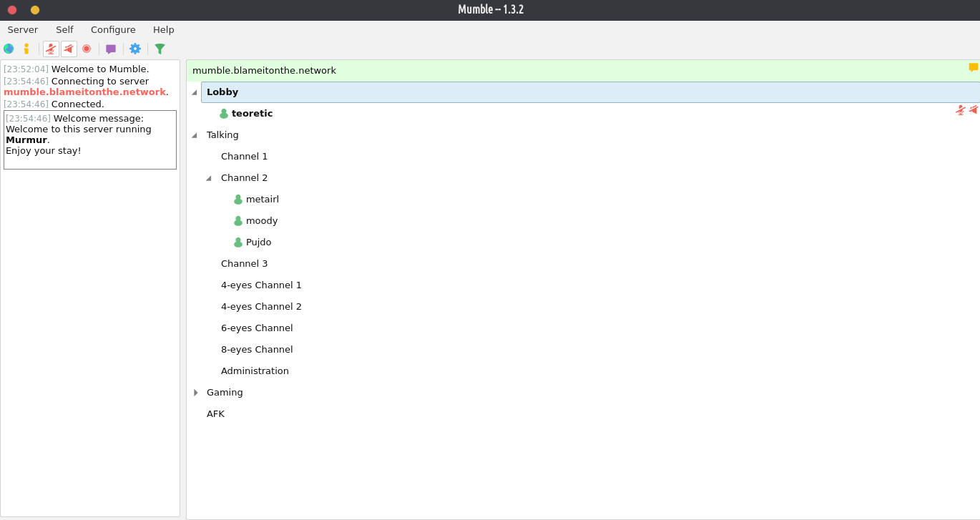
Task: Select 4-eyes Channel 2
Action: pos(261,307)
